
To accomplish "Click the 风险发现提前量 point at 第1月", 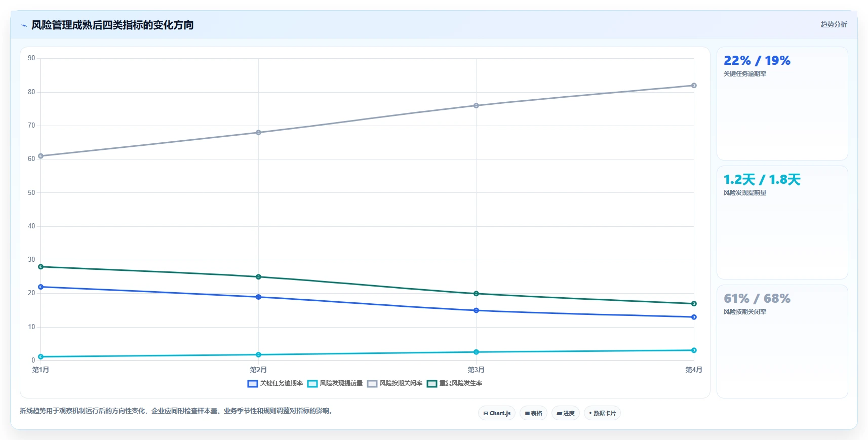I will pyautogui.click(x=41, y=357).
